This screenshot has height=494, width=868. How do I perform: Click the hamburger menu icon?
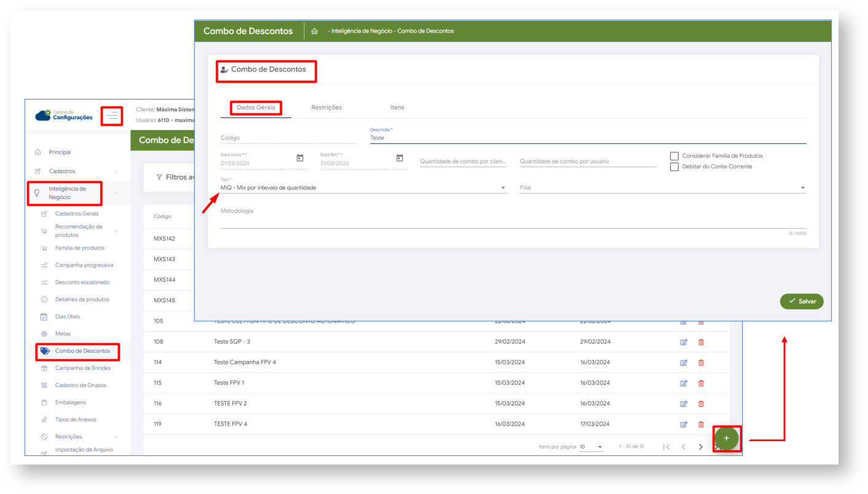[112, 116]
